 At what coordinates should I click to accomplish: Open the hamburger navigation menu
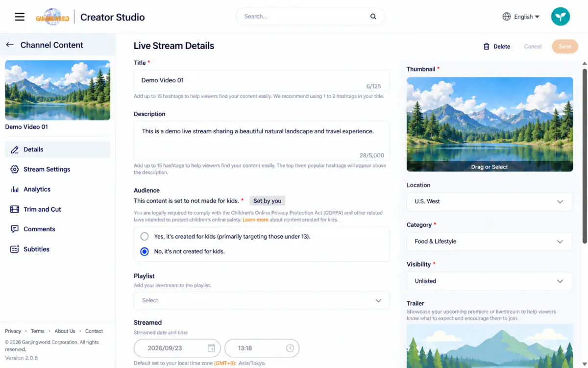(20, 17)
